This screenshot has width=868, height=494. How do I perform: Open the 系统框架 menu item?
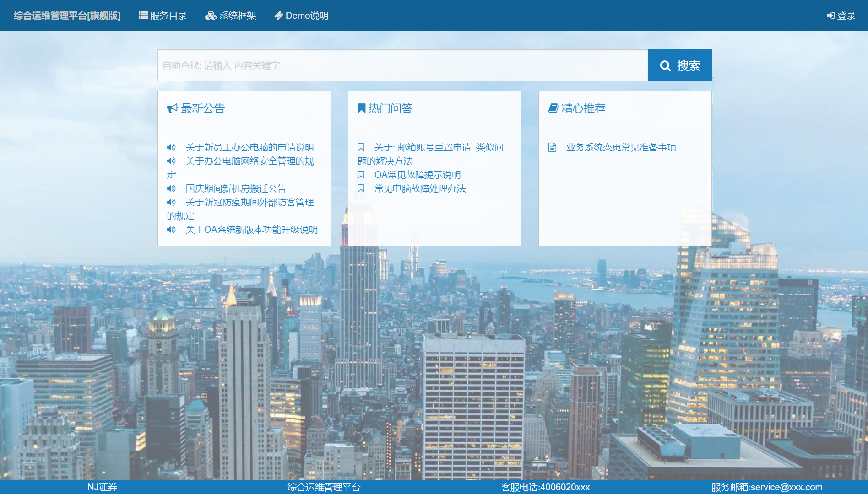point(231,16)
